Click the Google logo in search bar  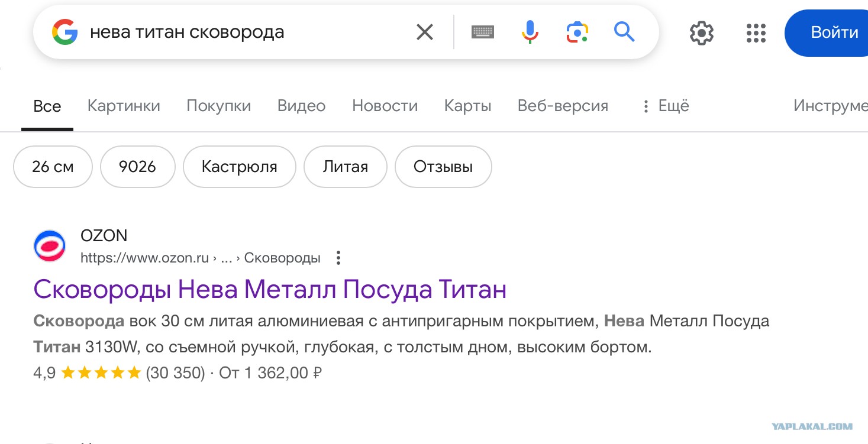(x=65, y=32)
